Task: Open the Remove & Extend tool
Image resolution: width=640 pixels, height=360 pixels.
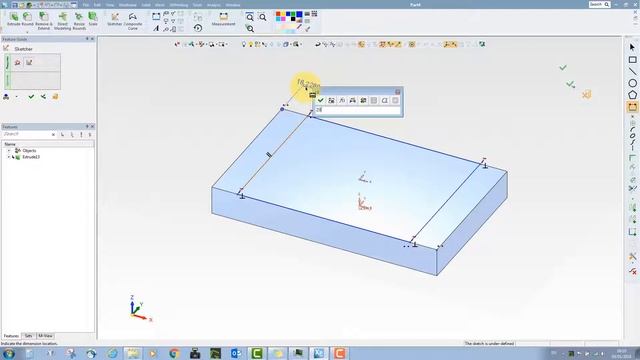Action: click(43, 20)
